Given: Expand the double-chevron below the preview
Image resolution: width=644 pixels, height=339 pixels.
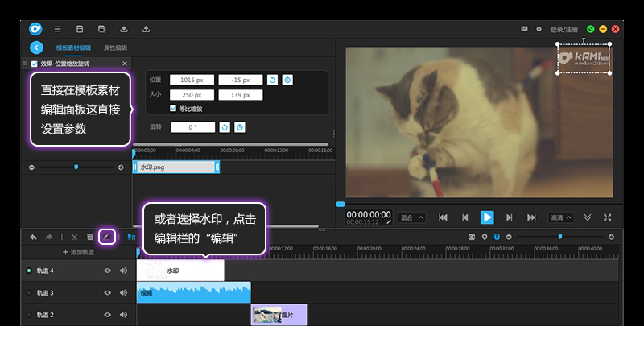Looking at the screenshot, I should pos(588,217).
